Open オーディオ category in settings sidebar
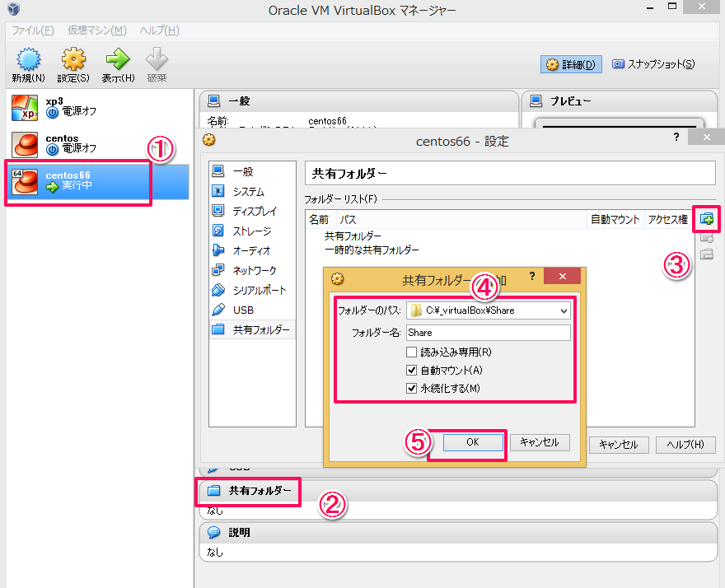 (252, 250)
